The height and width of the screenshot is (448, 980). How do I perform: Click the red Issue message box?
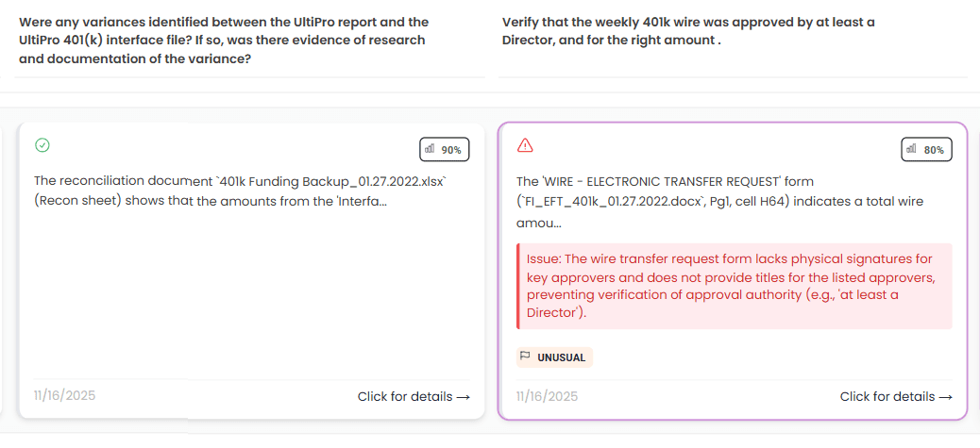[734, 286]
